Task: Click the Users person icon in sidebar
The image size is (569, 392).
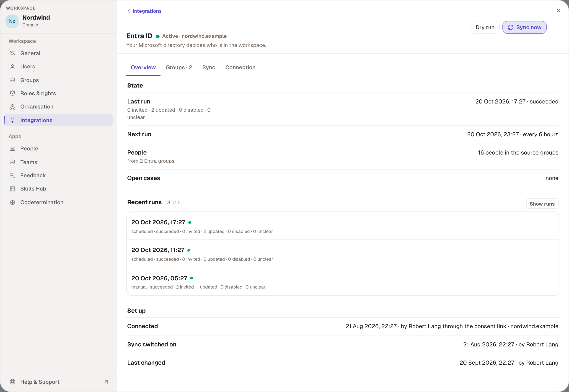Action: (13, 67)
